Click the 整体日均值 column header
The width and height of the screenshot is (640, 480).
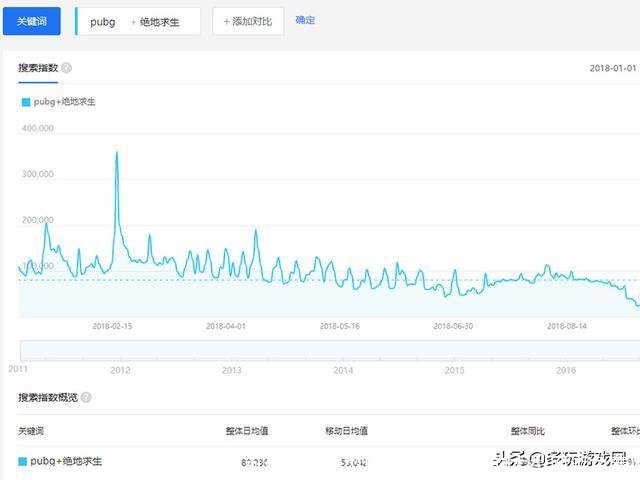pyautogui.click(x=247, y=431)
